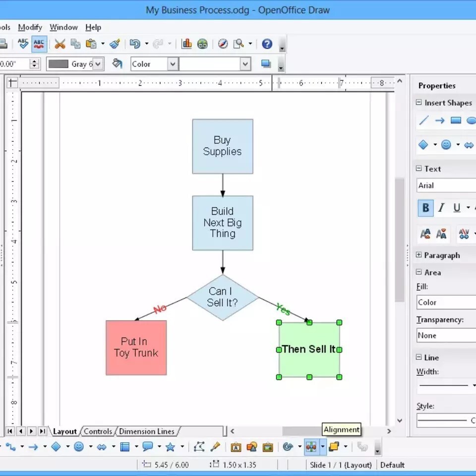
Task: Open the Undo history dropdown arrow
Action: click(147, 44)
